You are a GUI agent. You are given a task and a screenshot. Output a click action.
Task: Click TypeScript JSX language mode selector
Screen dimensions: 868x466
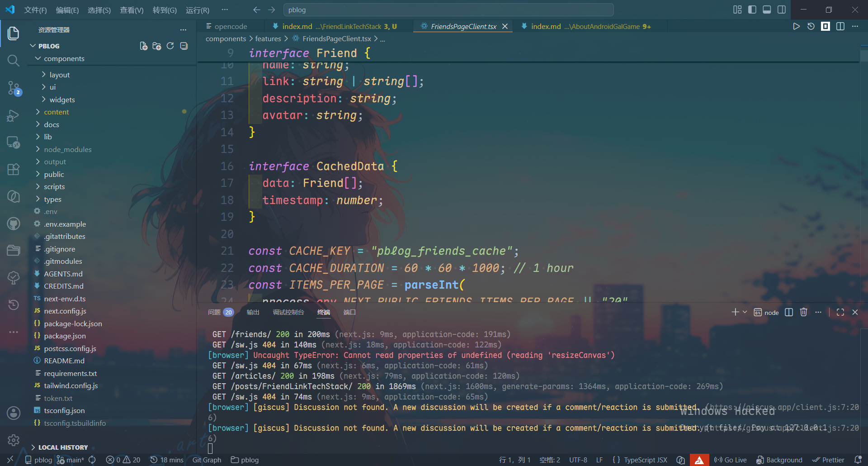[646, 460]
